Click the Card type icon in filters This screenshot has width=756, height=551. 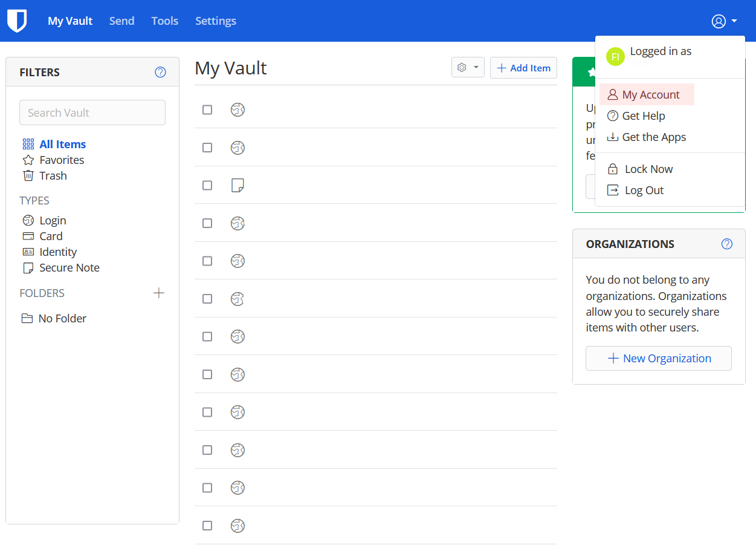pyautogui.click(x=28, y=236)
